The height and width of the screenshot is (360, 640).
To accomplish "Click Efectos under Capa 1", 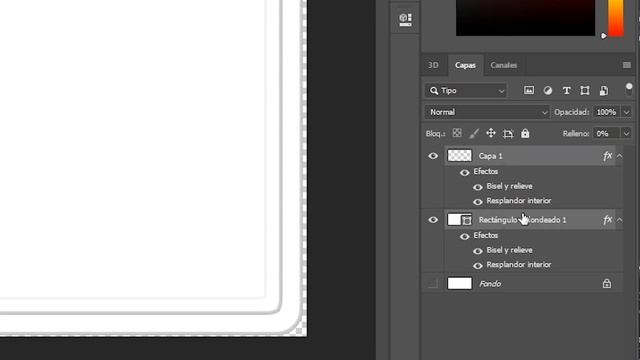I will point(486,171).
